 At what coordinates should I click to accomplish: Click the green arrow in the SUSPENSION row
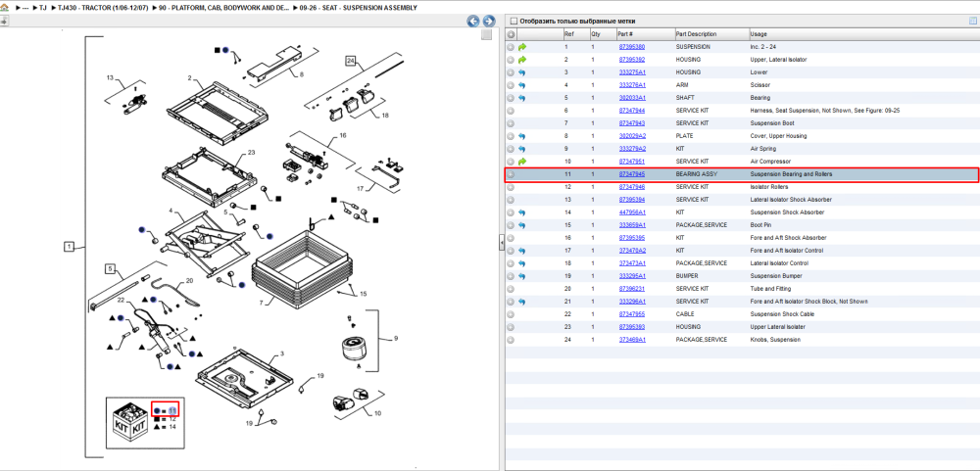[522, 47]
